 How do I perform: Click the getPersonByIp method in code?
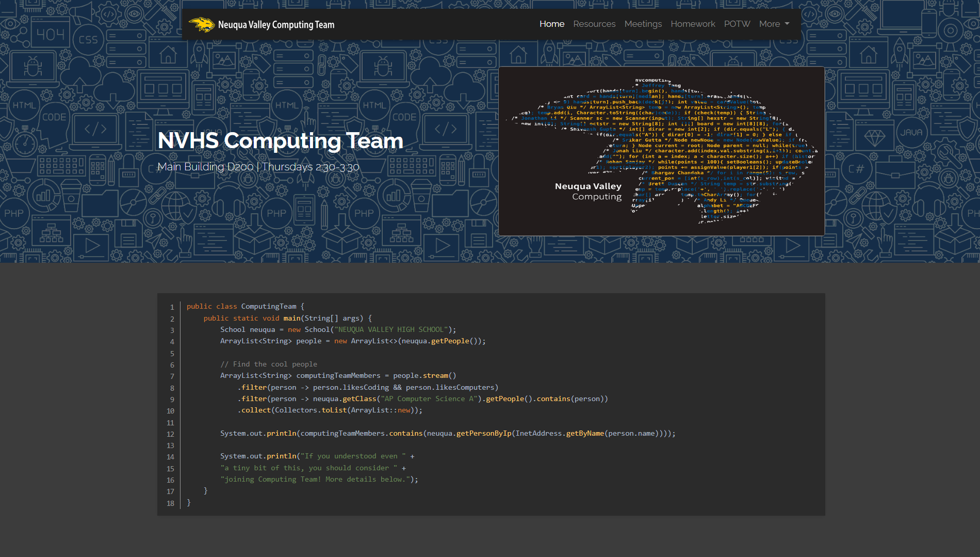point(483,433)
